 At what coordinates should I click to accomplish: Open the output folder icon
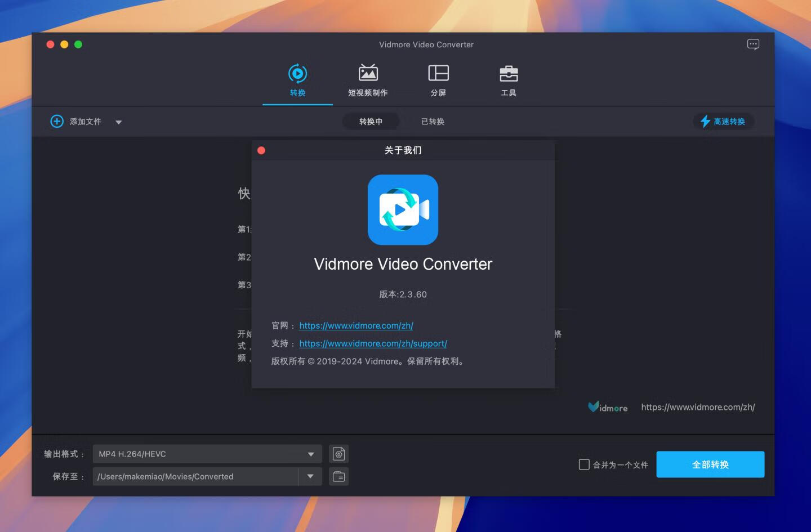click(x=339, y=476)
